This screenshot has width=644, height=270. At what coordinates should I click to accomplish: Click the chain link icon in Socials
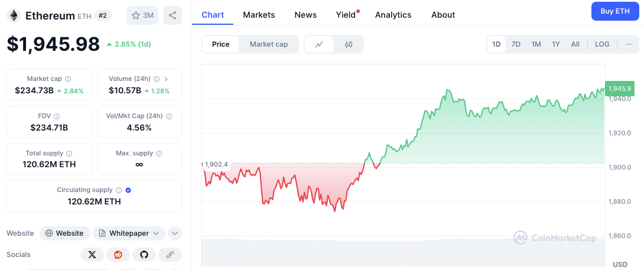click(170, 255)
